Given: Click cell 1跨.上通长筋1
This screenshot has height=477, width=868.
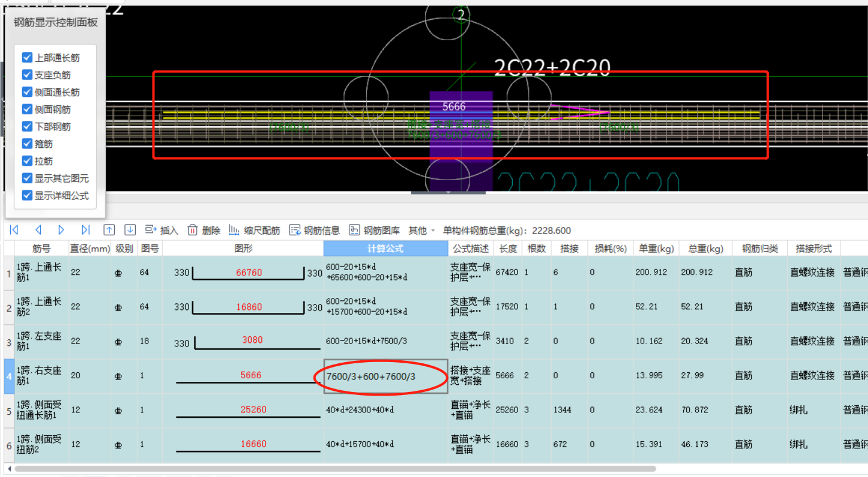Looking at the screenshot, I should 41,273.
